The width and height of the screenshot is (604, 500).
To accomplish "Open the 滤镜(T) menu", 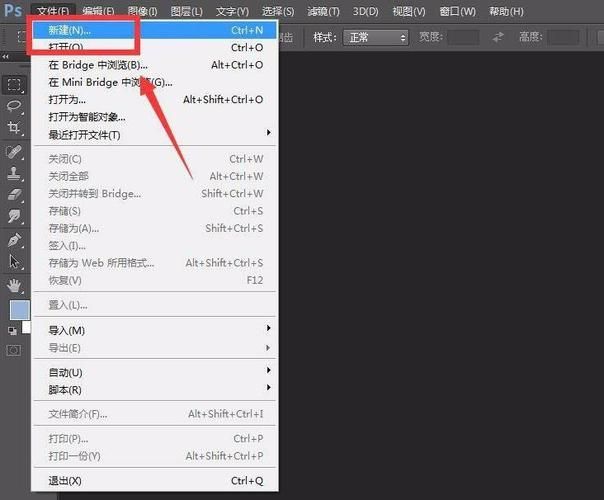I will pyautogui.click(x=323, y=12).
